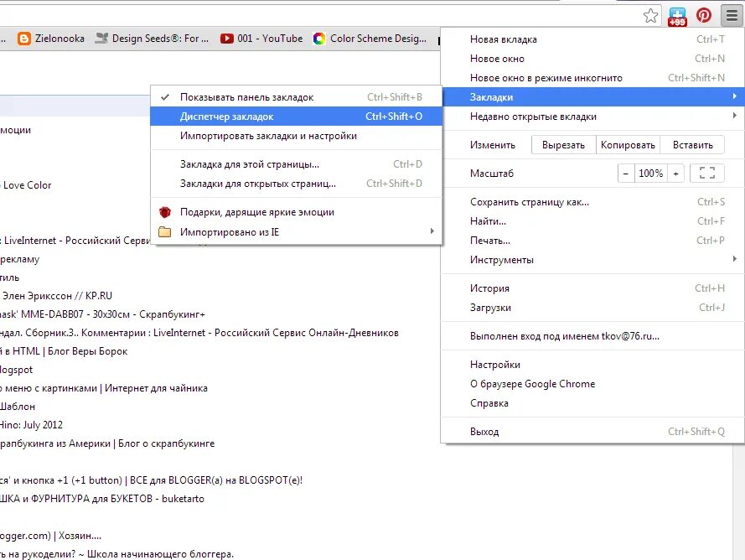Open the Zielonooka Blogger bookmark
The height and width of the screenshot is (560, 745).
[x=51, y=39]
